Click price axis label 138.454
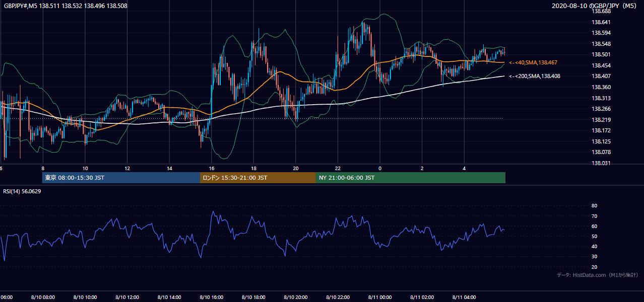 point(602,66)
